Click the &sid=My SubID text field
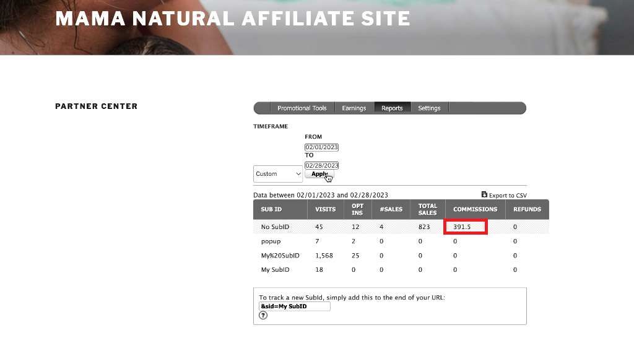The image size is (634, 364). coord(294,306)
